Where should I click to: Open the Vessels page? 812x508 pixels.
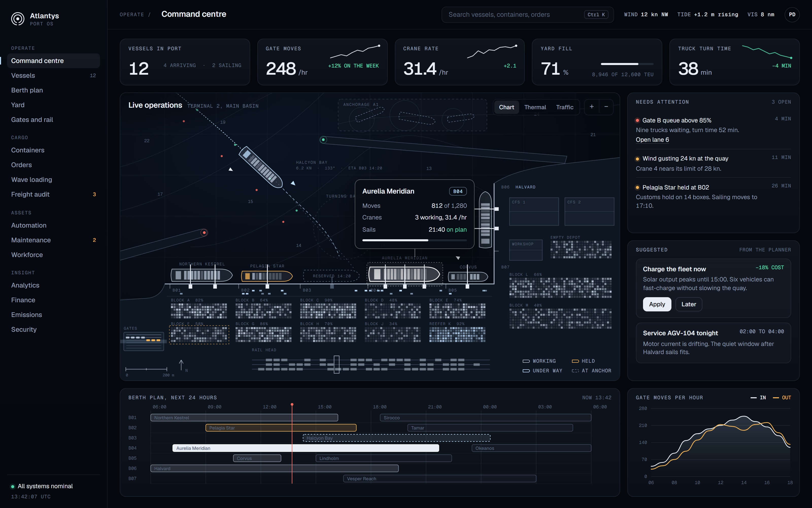point(53,76)
